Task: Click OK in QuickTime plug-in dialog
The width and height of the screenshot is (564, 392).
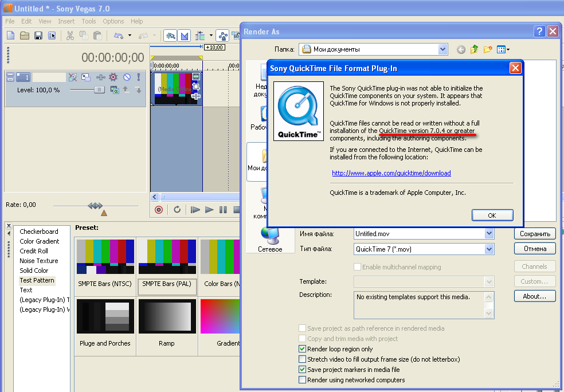Action: (x=492, y=215)
